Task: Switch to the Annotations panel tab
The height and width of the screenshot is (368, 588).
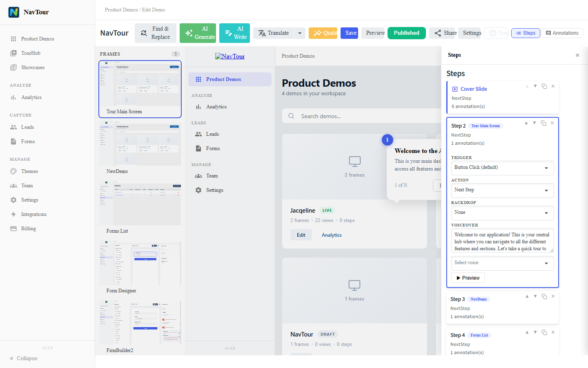Action: [562, 33]
